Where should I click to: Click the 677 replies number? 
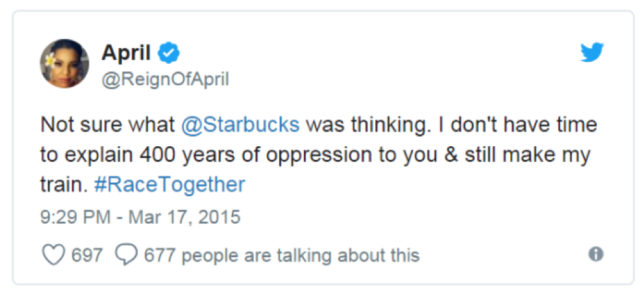point(160,256)
